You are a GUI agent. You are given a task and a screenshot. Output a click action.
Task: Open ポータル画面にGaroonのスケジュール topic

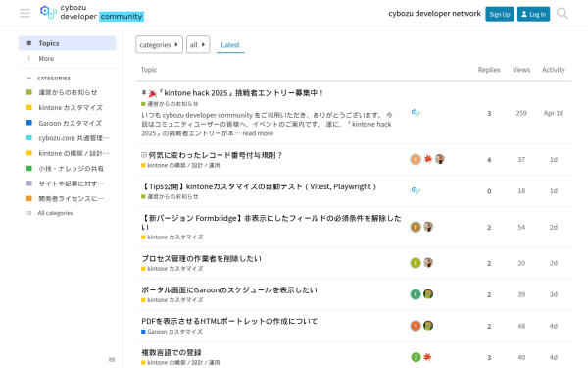[229, 289]
